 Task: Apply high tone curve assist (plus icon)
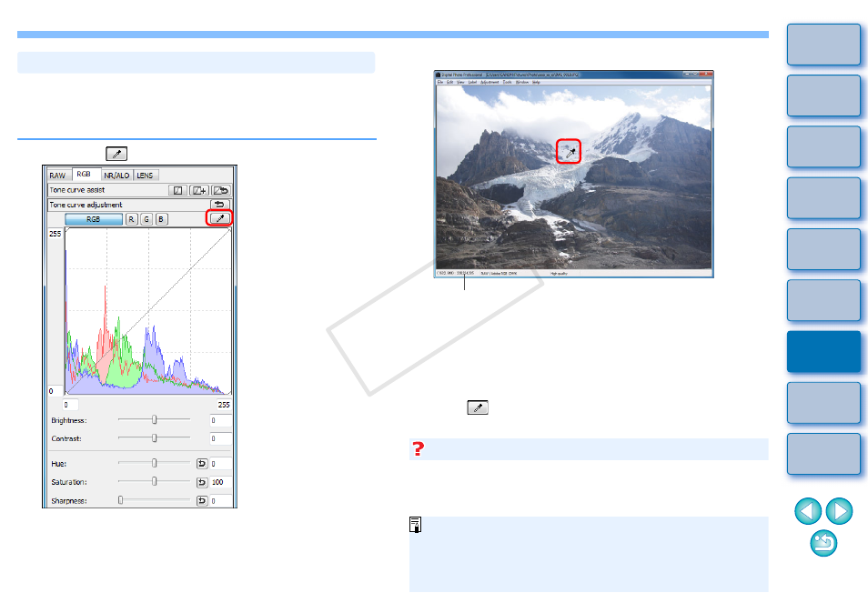pyautogui.click(x=198, y=190)
